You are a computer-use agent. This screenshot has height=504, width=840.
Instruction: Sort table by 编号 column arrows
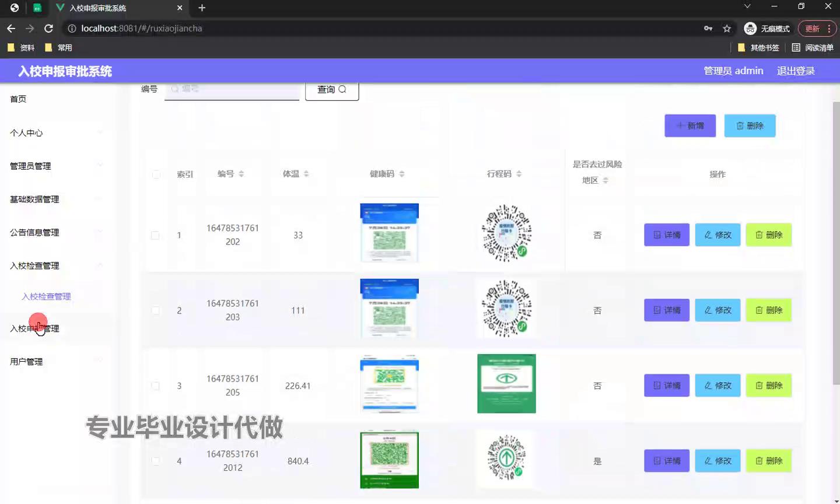click(242, 174)
